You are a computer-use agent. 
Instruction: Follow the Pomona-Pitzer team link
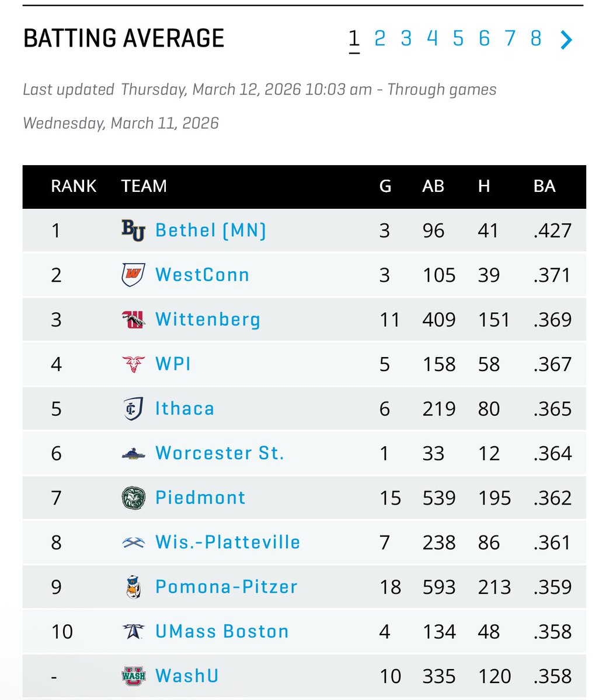(x=227, y=587)
